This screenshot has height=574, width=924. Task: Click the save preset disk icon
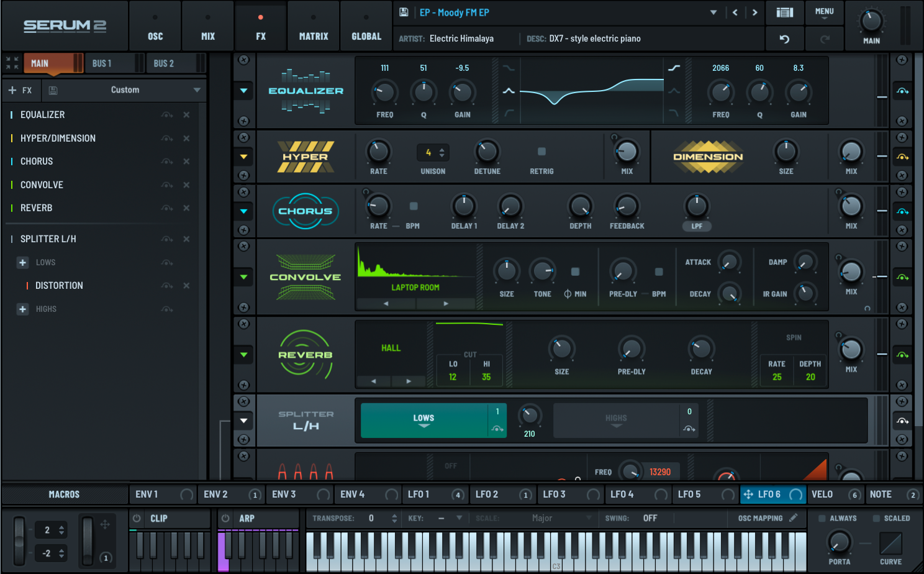[x=404, y=12]
